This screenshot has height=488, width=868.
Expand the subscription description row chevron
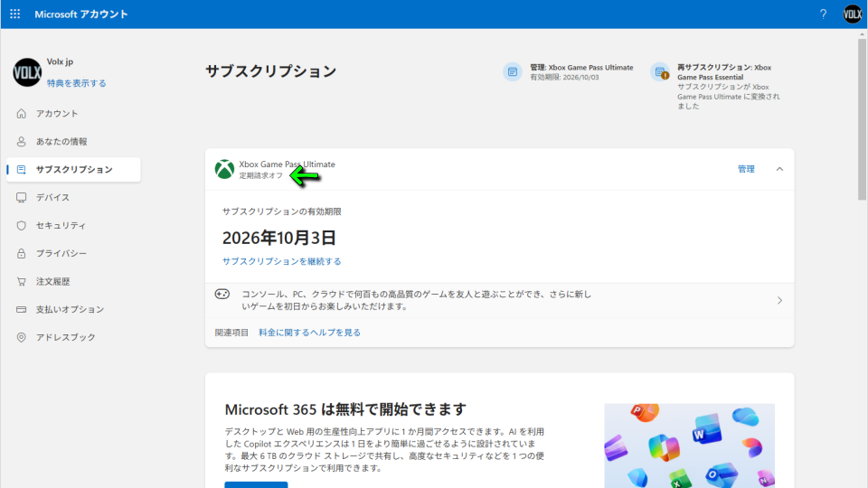779,300
